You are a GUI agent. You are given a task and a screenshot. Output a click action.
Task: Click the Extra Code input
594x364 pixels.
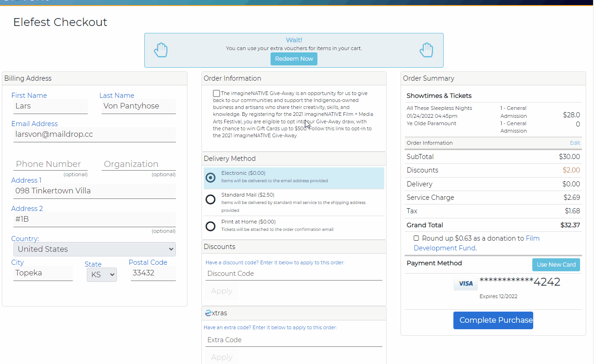(294, 340)
